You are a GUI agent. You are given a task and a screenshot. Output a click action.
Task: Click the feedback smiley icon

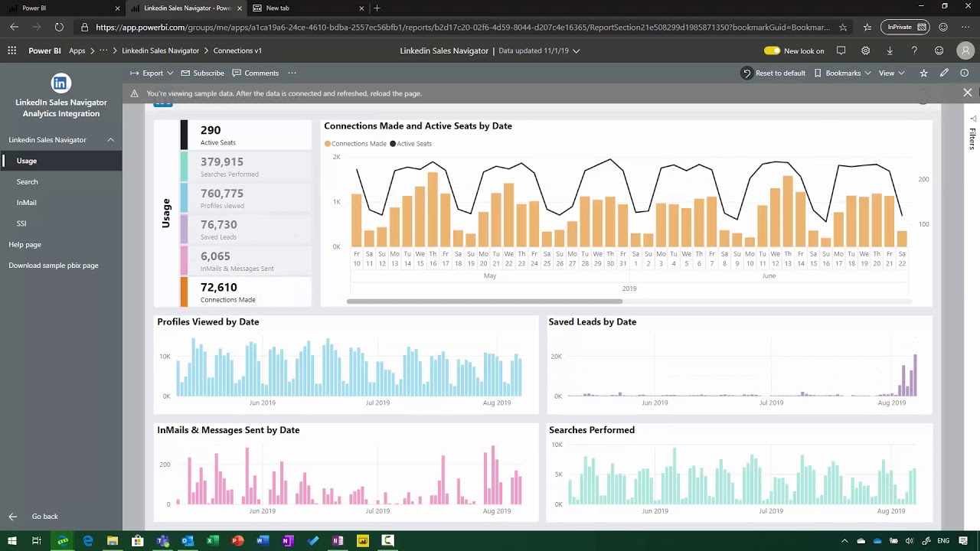click(939, 51)
